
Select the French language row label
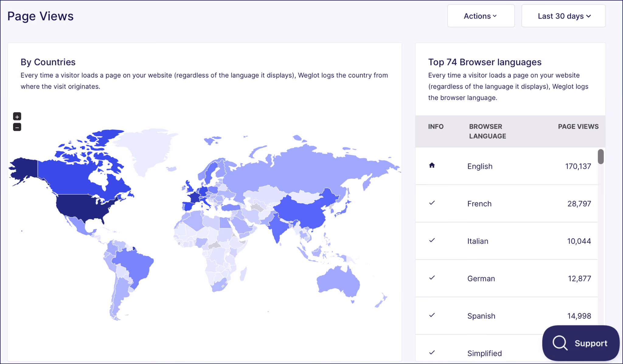[x=479, y=204]
